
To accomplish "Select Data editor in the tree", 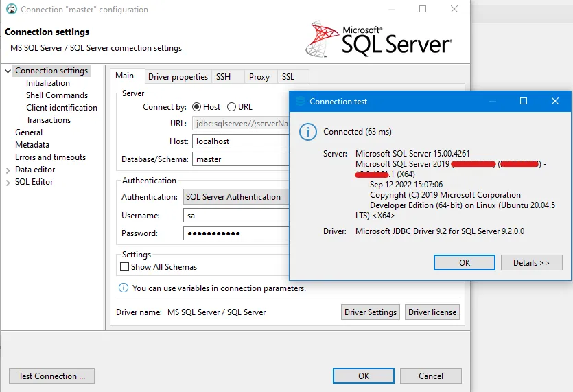I will pyautogui.click(x=35, y=170).
